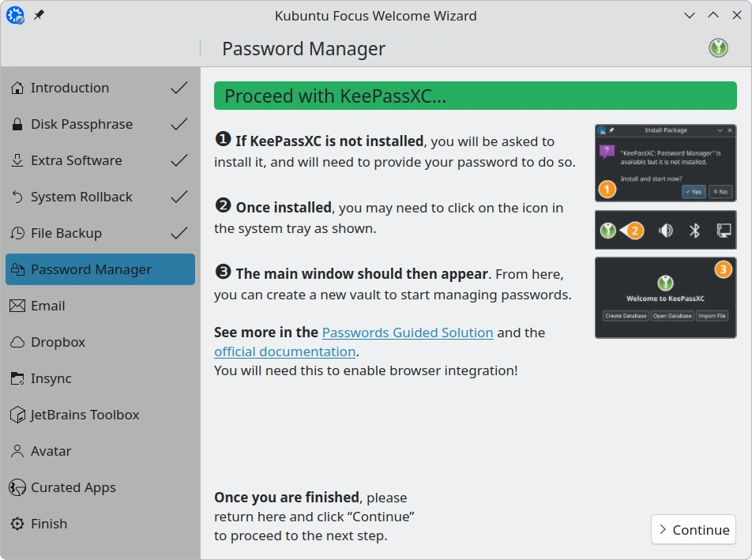Viewport: 752px width, 560px height.
Task: Click the Dropbox cloud icon
Action: point(17,342)
